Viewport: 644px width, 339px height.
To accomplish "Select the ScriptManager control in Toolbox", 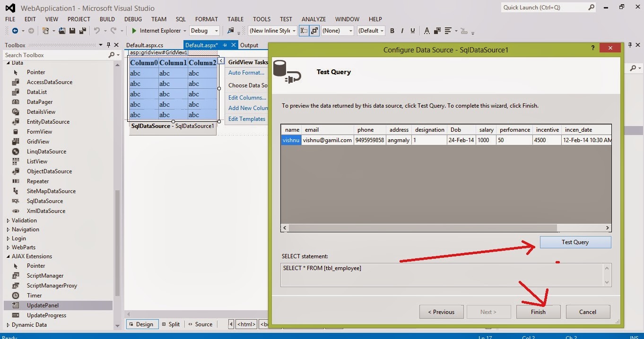I will [x=45, y=276].
